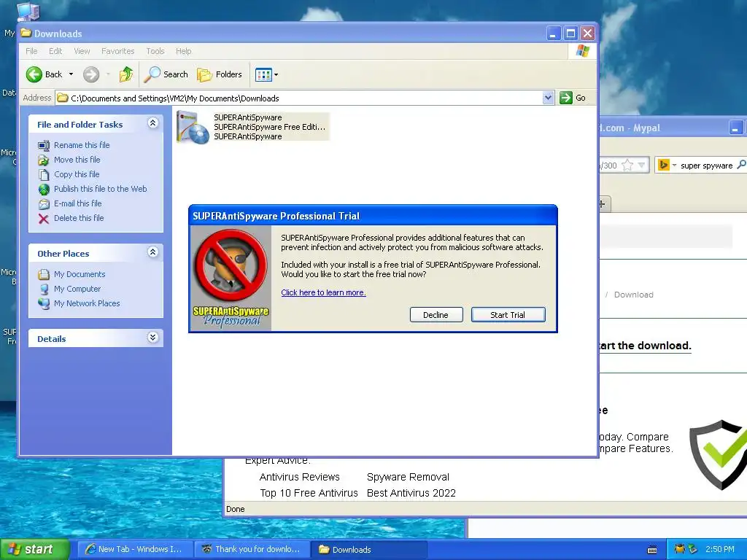
Task: Click the 'Download' breadcrumb in Mypal page
Action: (x=634, y=295)
